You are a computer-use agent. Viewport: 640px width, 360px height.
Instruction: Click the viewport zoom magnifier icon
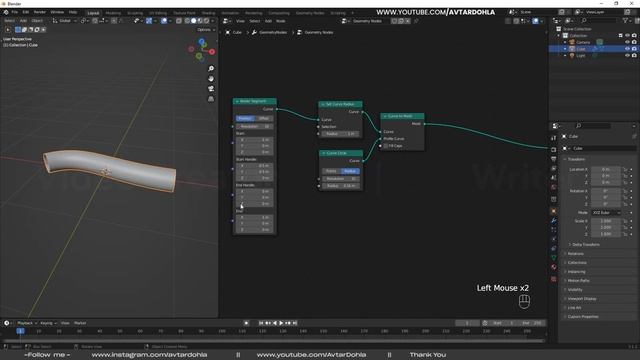[x=211, y=69]
